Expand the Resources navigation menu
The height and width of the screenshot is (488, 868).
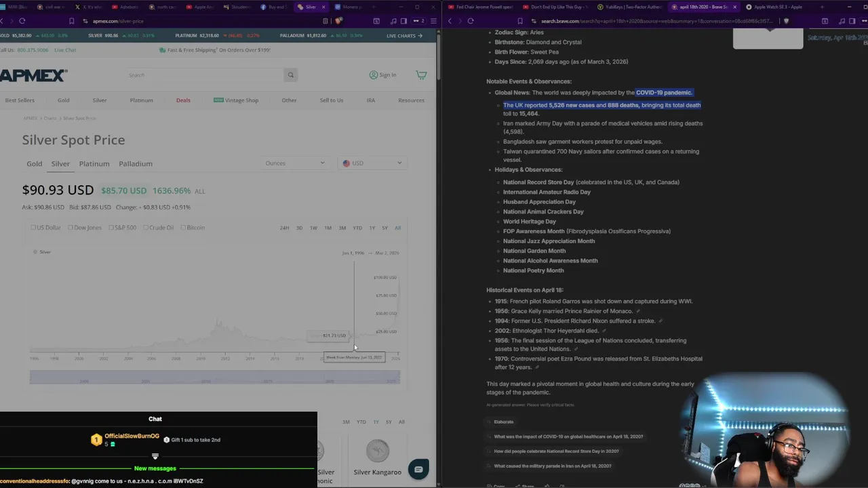pyautogui.click(x=411, y=100)
